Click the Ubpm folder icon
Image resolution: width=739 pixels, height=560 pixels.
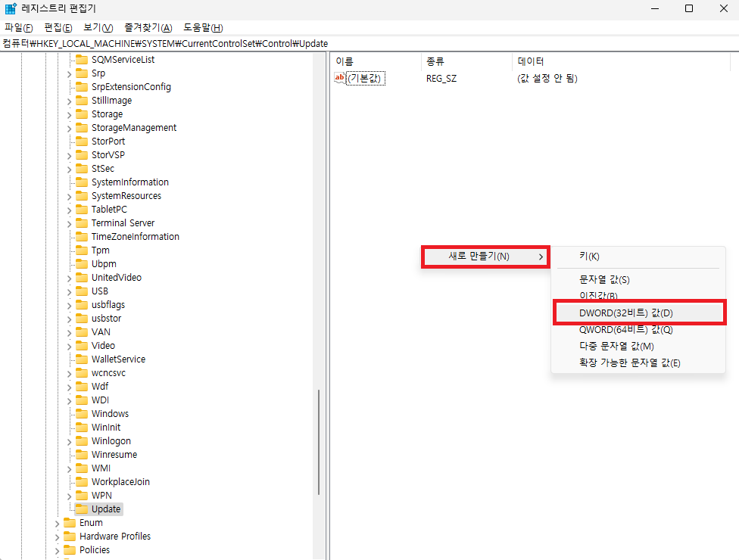[x=82, y=264]
